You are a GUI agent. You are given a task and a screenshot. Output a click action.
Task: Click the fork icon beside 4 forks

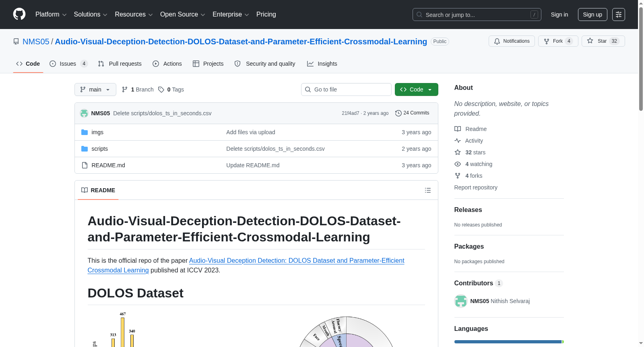click(x=458, y=176)
